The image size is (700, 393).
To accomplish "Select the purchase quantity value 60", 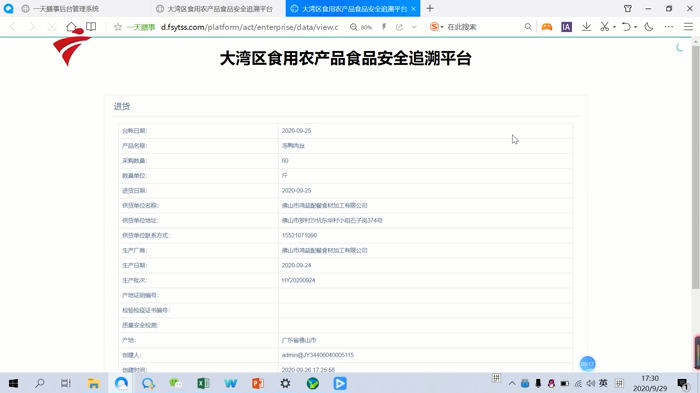I will (285, 161).
